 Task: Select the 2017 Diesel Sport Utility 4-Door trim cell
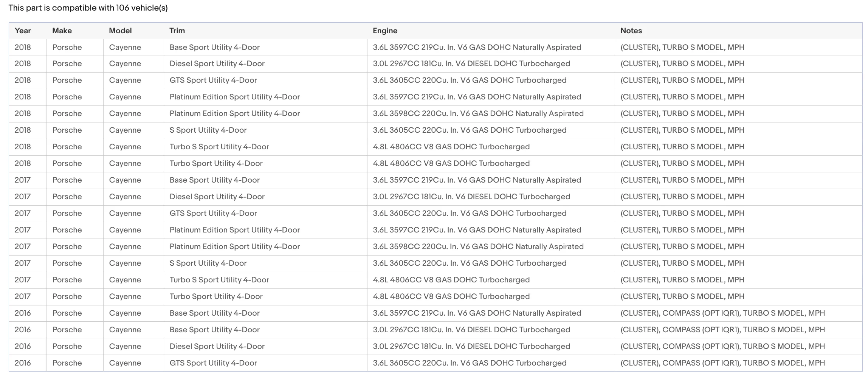click(265, 197)
